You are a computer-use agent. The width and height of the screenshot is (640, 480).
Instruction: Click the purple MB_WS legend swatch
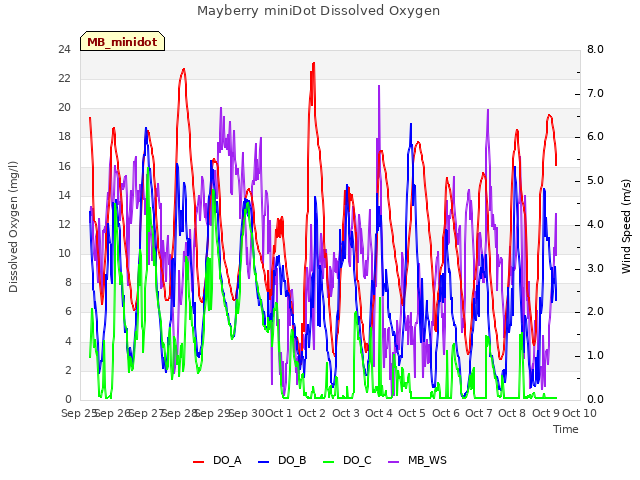tap(393, 462)
